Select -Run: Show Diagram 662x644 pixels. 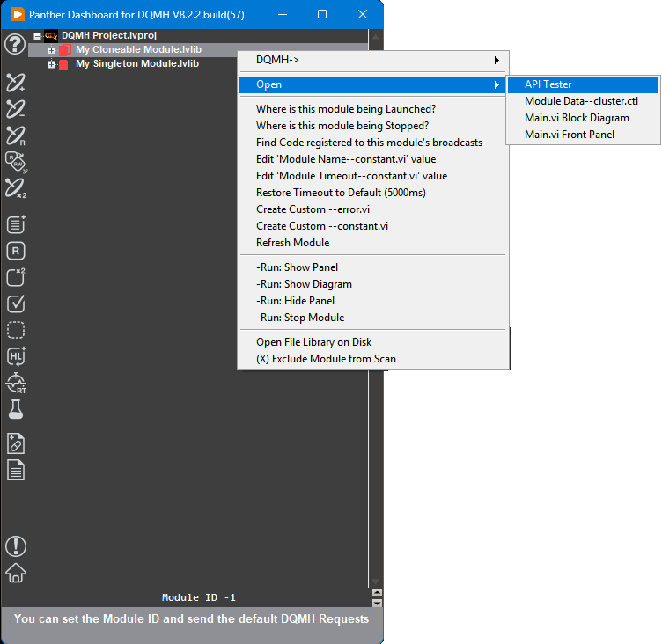[372, 284]
